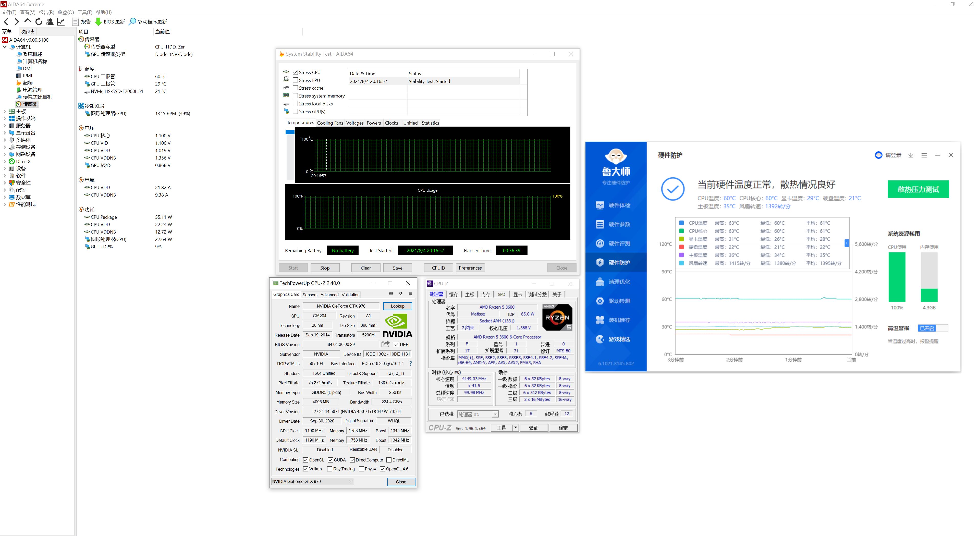Click the AIDA64 up-level arrow icon
980x536 pixels.
pos(27,21)
